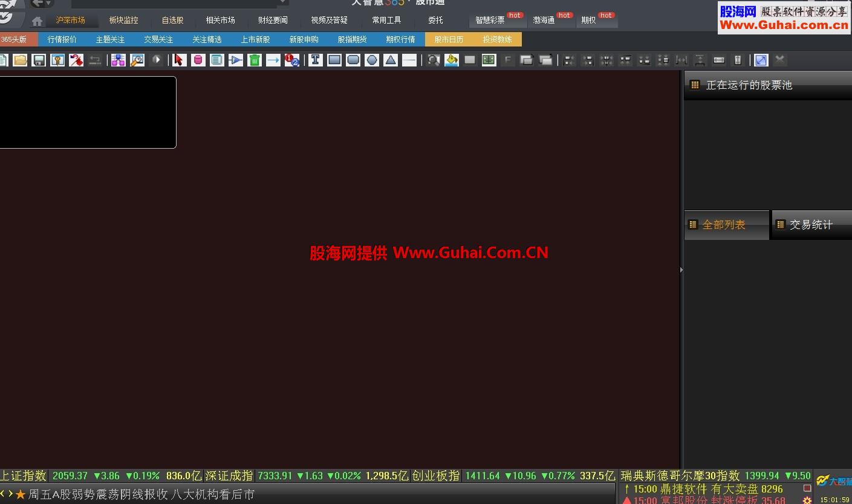The width and height of the screenshot is (852, 504).
Task: Collapse right panel via splitter arrow
Action: tap(681, 270)
